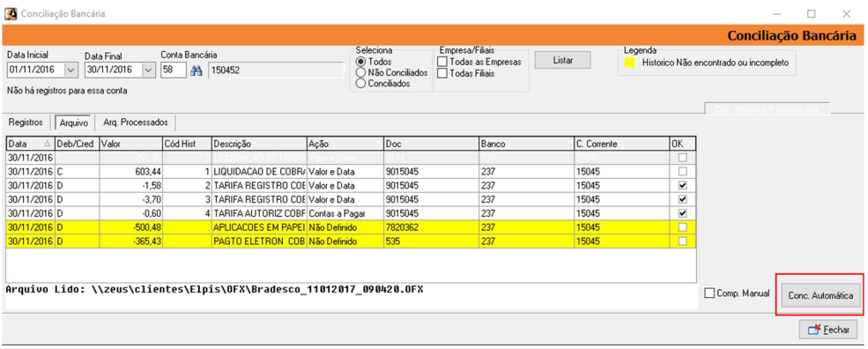Viewport: 868px width, 349px height.
Task: Check the Todas Filiais checkbox
Action: 442,72
